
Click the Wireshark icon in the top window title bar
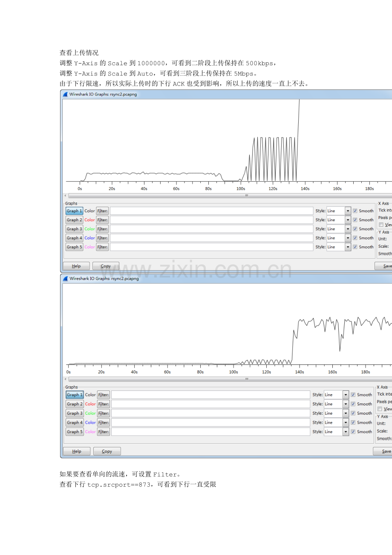[65, 94]
